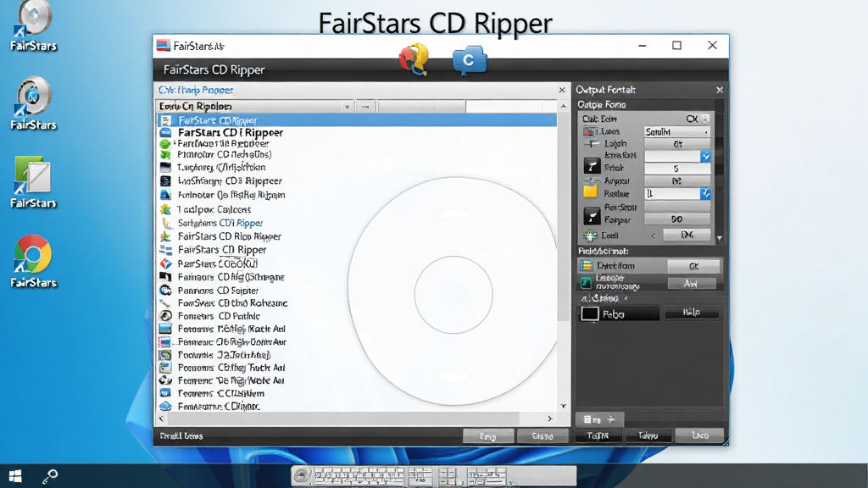Viewport: 868px width, 488px height.
Task: Toggle the small checkbox next to CK at top
Action: pos(705,119)
